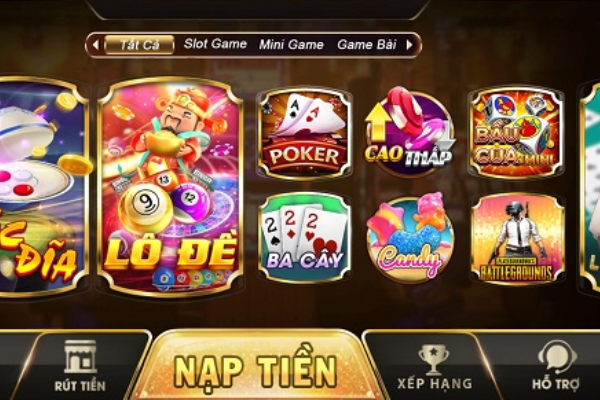The height and width of the screenshot is (400, 600).
Task: Launch the Battlegrounds game icon
Action: pyautogui.click(x=517, y=238)
